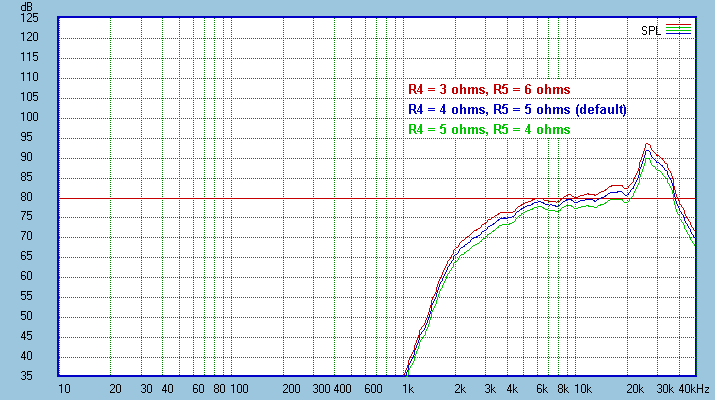
Task: Click the red curve's peak near 25 kHz
Action: click(x=647, y=143)
